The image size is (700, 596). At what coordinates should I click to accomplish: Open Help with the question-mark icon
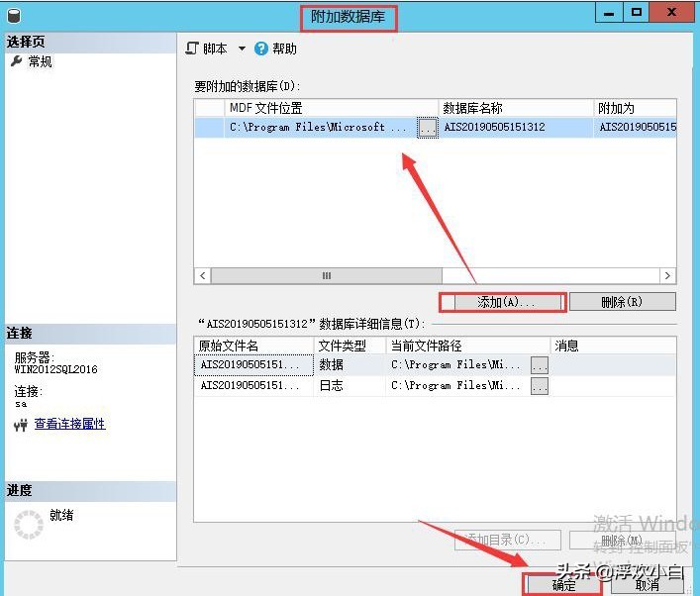click(260, 49)
